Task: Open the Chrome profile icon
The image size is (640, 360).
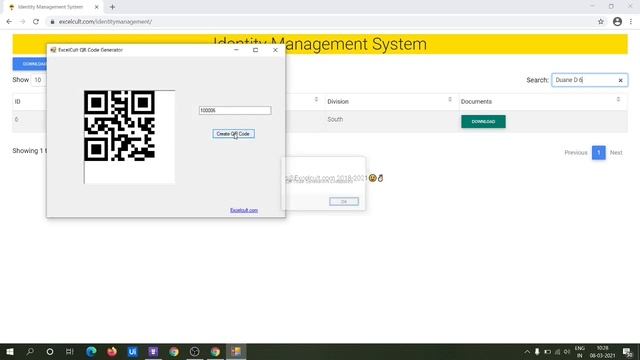Action: 617,22
